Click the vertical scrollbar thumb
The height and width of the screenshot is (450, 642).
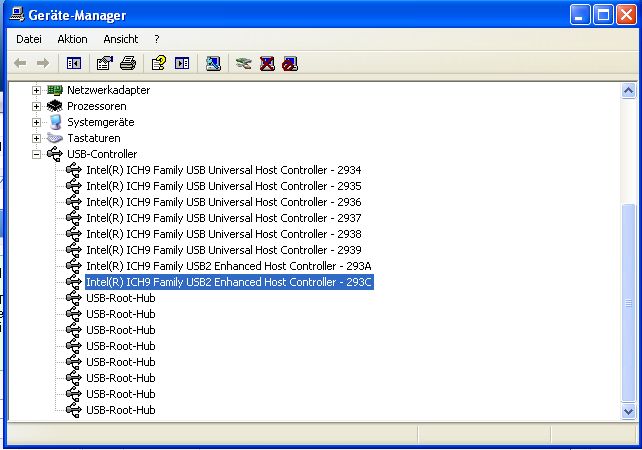coord(628,303)
